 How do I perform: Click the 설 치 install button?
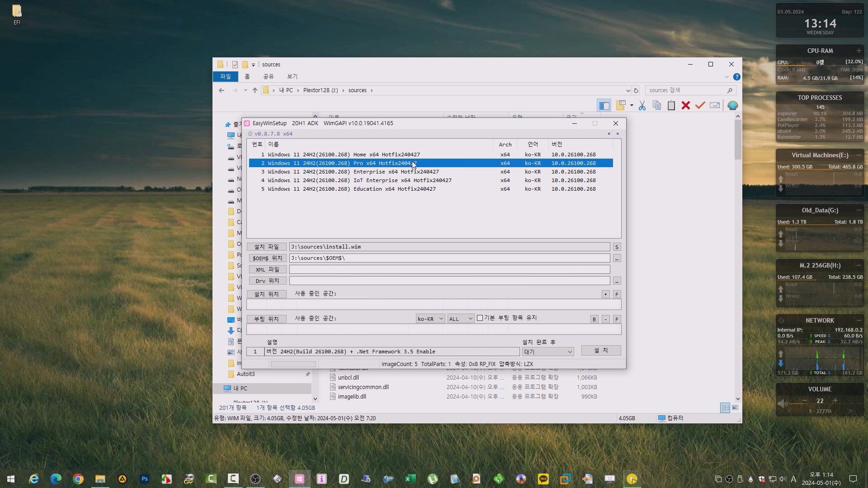(601, 351)
